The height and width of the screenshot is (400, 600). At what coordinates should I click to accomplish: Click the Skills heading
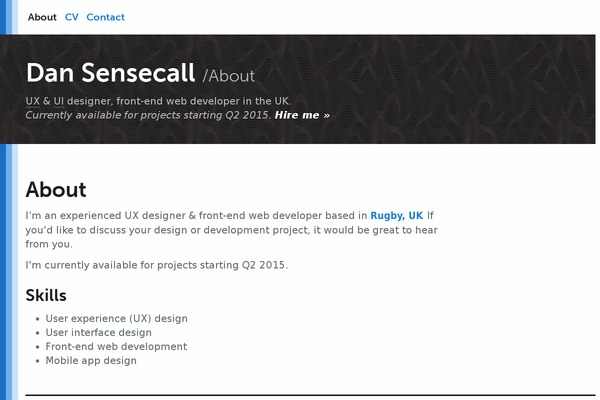click(x=46, y=295)
